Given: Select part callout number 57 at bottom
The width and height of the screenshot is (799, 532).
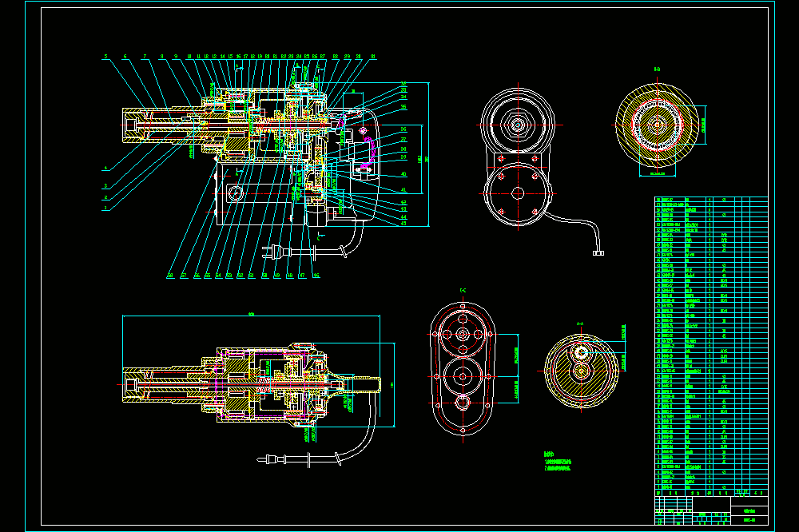Looking at the screenshot, I should 184,276.
